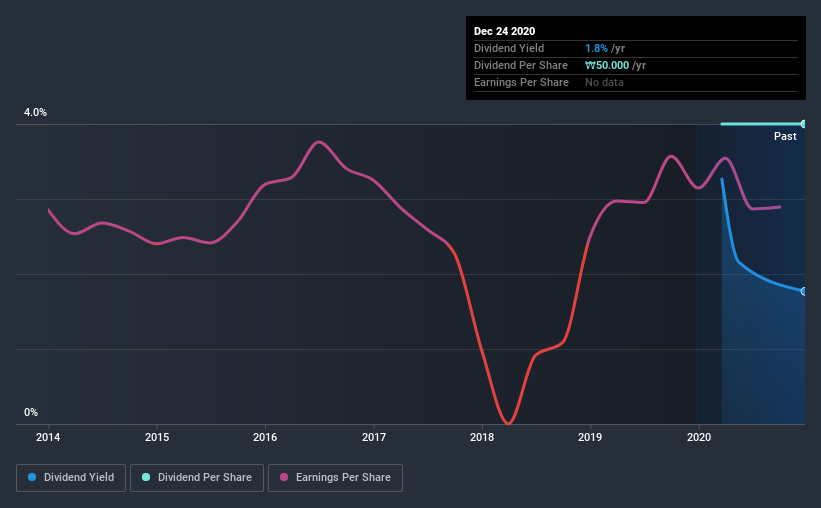Toggle the Dividend Per Share legend button
The width and height of the screenshot is (821, 508).
[197, 478]
